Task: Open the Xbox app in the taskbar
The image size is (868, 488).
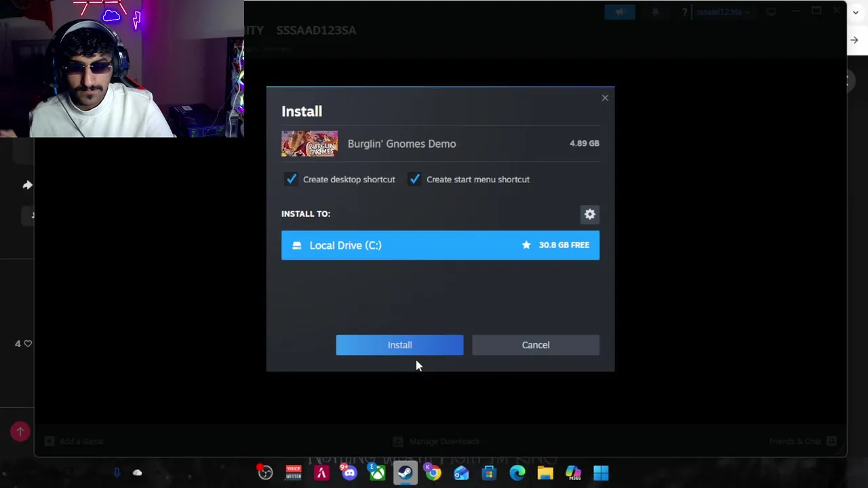Action: click(377, 472)
